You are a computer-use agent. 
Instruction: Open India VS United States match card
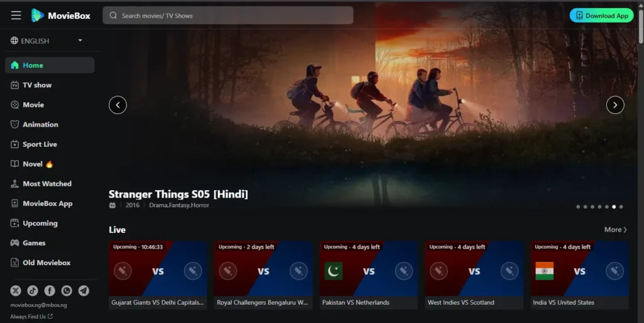pyautogui.click(x=579, y=275)
